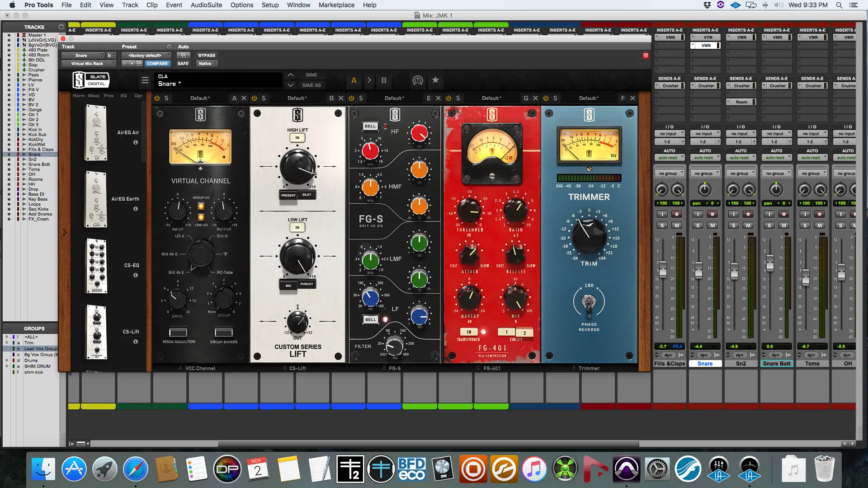Select FG-401 CIRCUIT 2
The height and width of the screenshot is (488, 868).
524,333
